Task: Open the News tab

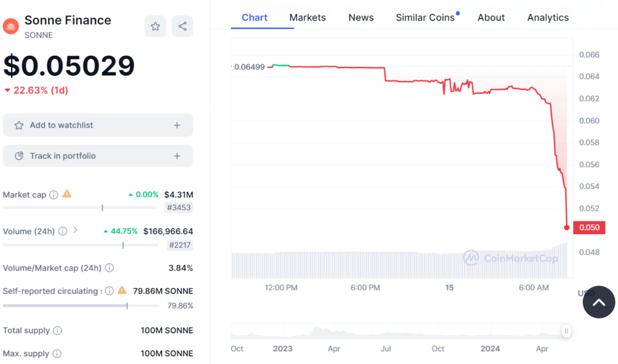Action: click(361, 18)
